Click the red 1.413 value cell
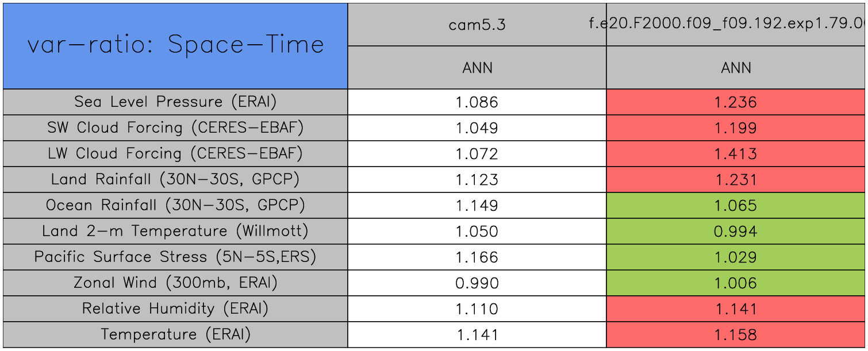This screenshot has height=351, width=868. 736,154
